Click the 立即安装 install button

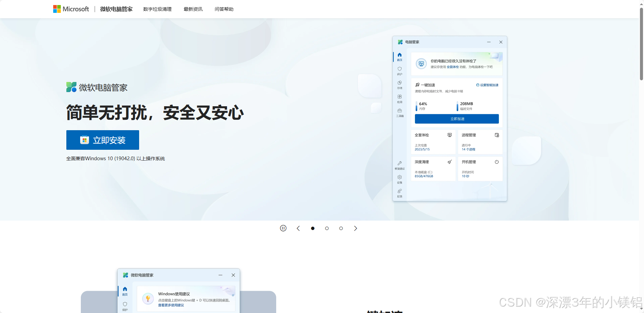point(103,140)
